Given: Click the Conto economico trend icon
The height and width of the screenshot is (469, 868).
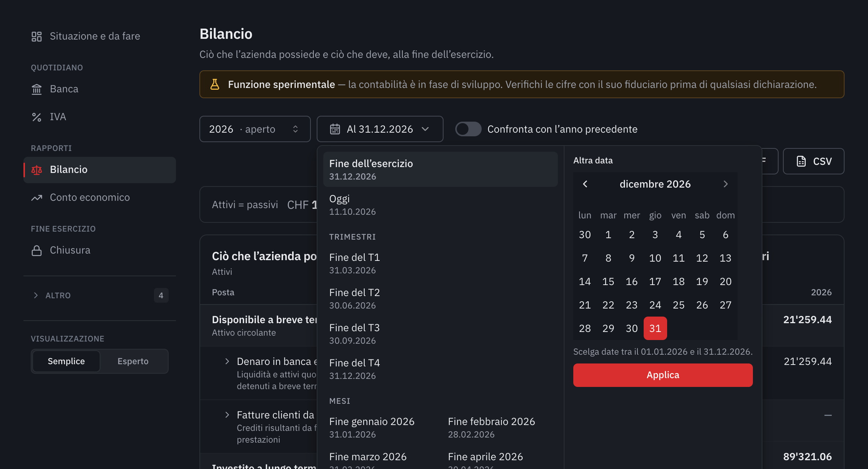Looking at the screenshot, I should pos(37,197).
